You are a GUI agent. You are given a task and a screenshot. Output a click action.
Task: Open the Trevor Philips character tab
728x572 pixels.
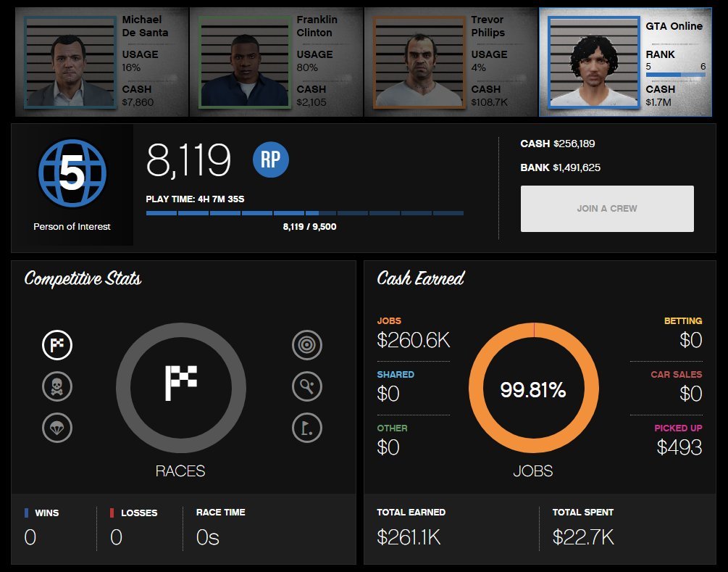pyautogui.click(x=451, y=62)
